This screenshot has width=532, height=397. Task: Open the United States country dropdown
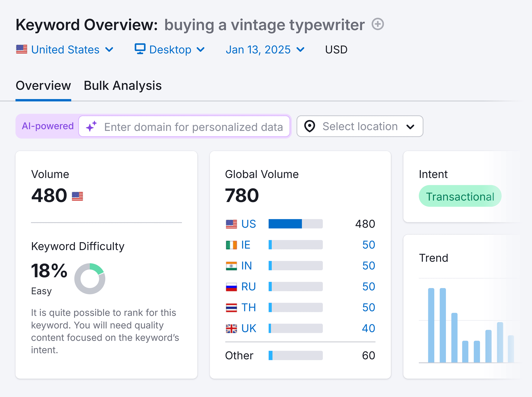tap(65, 50)
